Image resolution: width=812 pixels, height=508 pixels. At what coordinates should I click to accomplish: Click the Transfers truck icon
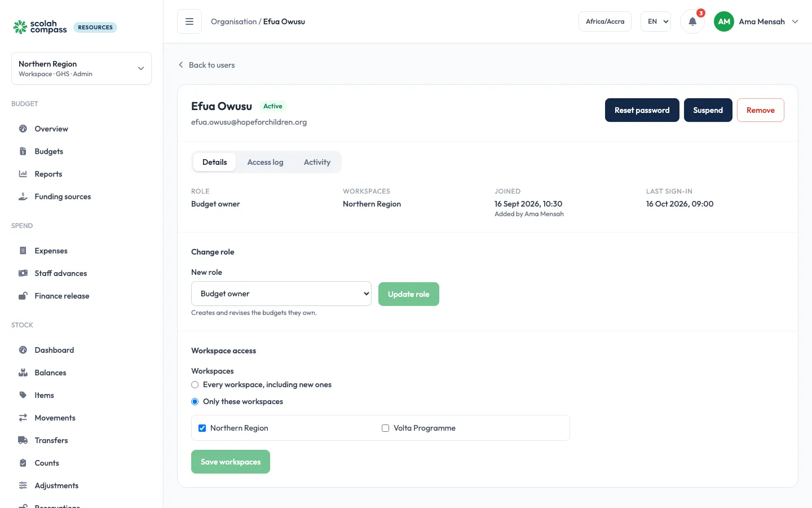point(23,440)
